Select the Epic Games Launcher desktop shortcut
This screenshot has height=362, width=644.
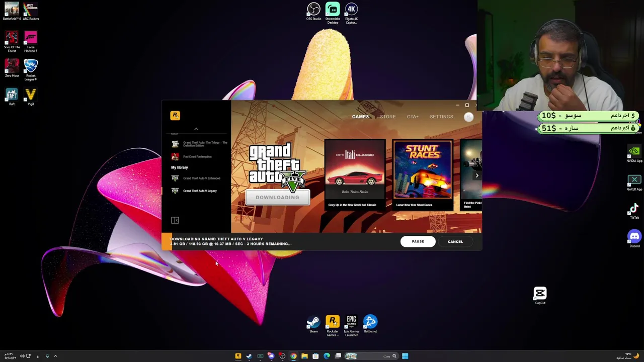coord(351,326)
